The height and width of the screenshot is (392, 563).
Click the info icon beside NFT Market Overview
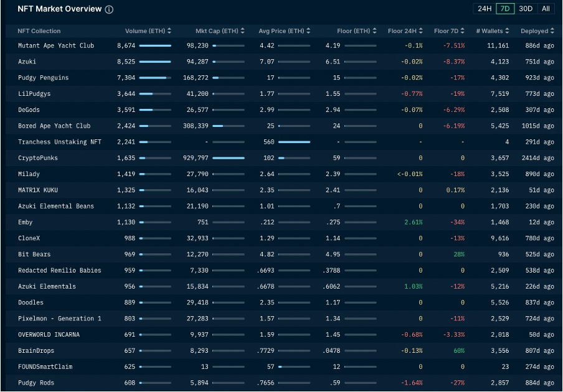pos(109,10)
